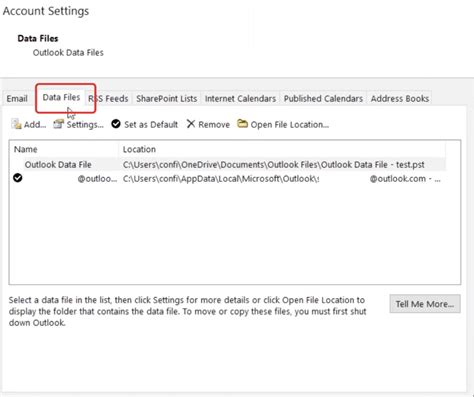This screenshot has height=397, width=474.
Task: Select the outlook.com data file row
Action: coord(229,179)
